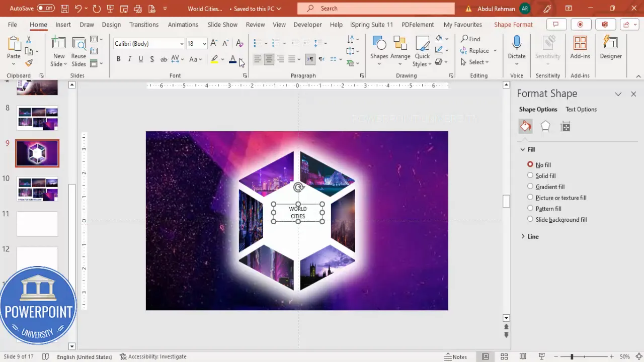
Task: Select slide 10 thumbnail
Action: (x=38, y=189)
